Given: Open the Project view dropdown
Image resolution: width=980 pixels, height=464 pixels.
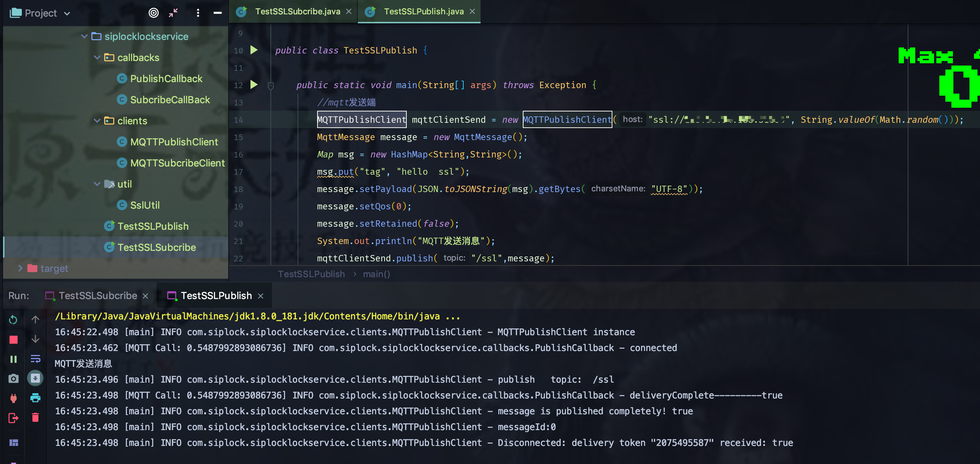Looking at the screenshot, I should tap(67, 13).
